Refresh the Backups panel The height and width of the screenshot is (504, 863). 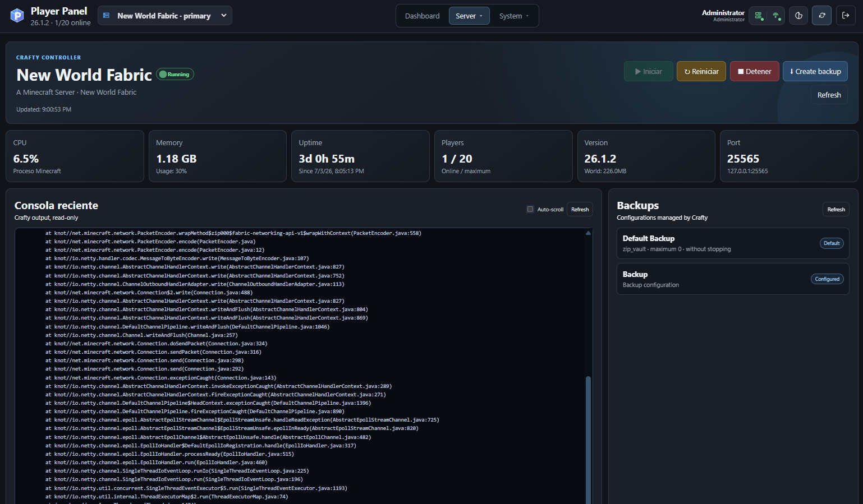point(836,209)
